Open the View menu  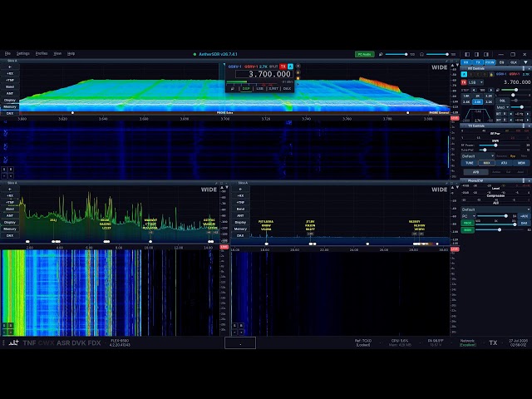[x=57, y=53]
